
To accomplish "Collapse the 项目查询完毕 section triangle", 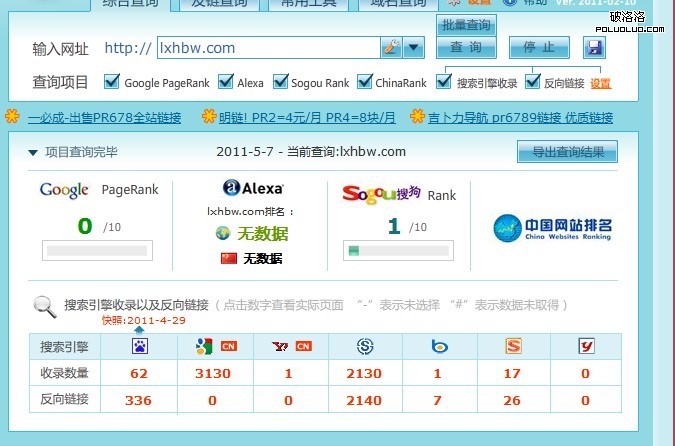I will click(33, 152).
